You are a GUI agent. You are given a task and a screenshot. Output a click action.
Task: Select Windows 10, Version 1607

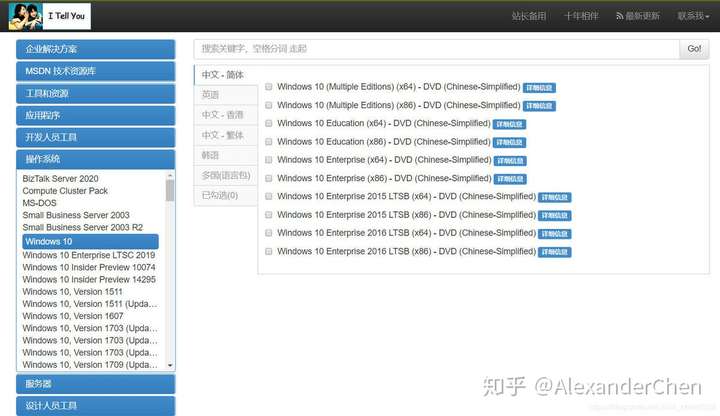73,316
